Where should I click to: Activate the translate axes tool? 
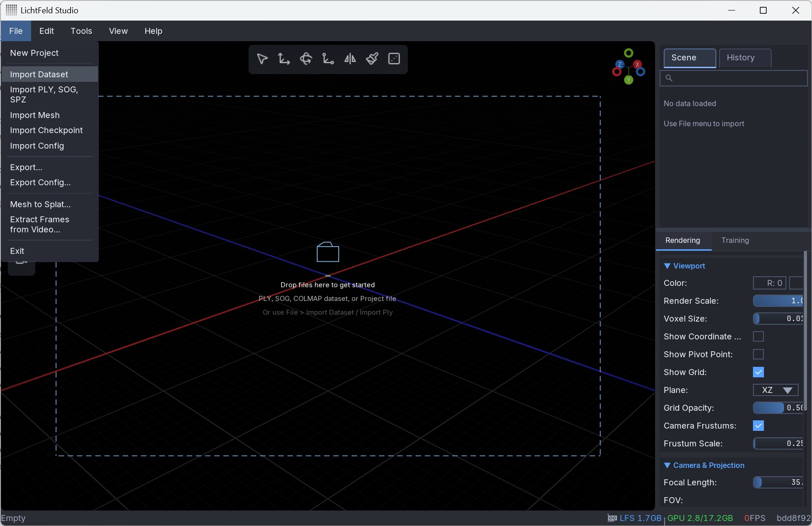pyautogui.click(x=284, y=59)
